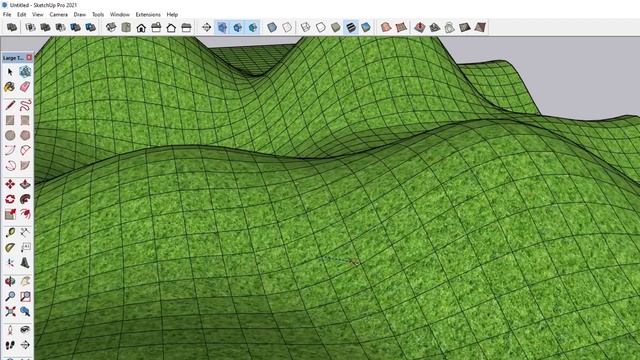Screen dimensions: 640x360
Task: Click Zoom Extents tool
Action: tap(10, 311)
